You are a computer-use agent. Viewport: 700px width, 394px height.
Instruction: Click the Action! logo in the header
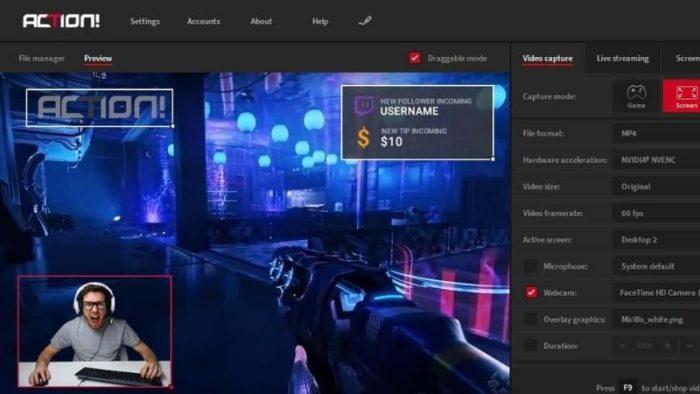[x=61, y=21]
